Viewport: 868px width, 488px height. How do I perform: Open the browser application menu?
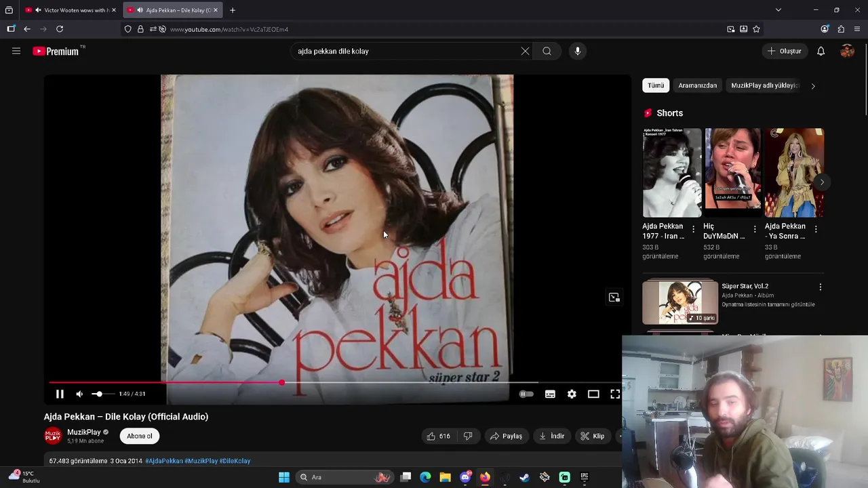pyautogui.click(x=857, y=29)
